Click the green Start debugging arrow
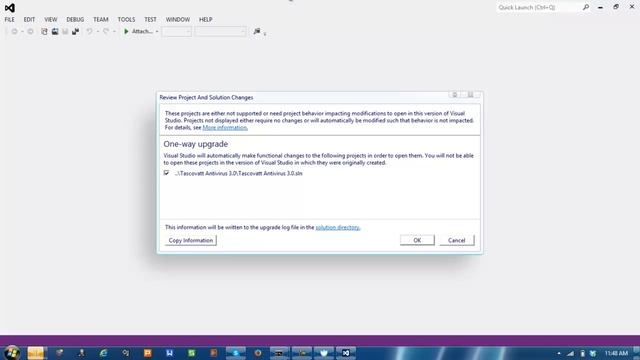The width and height of the screenshot is (640, 360). [126, 31]
